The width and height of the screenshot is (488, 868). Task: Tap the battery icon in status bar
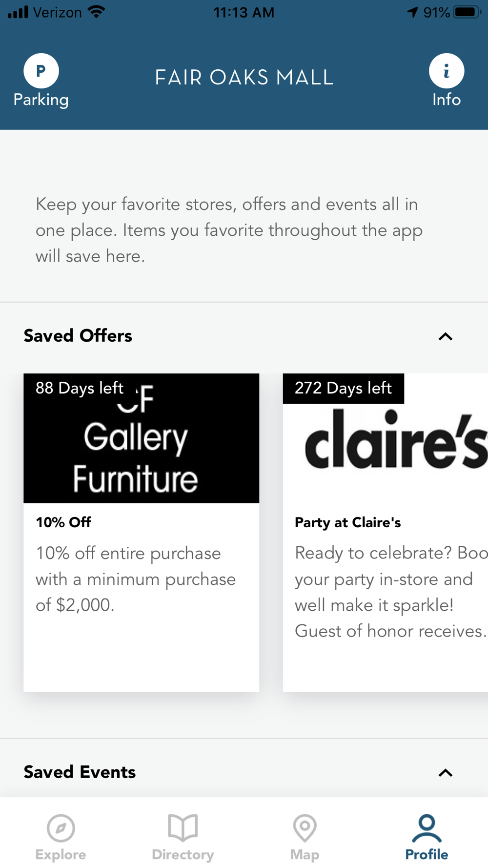click(x=467, y=12)
